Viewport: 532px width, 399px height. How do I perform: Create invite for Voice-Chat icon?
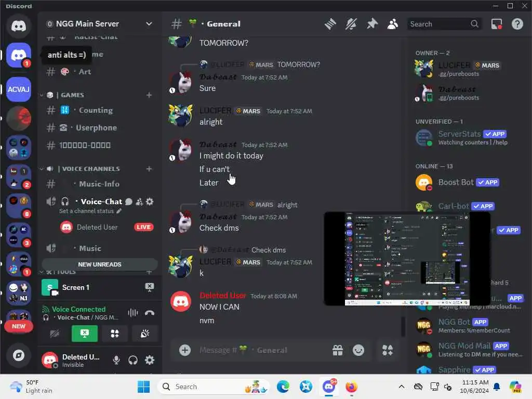point(139,202)
